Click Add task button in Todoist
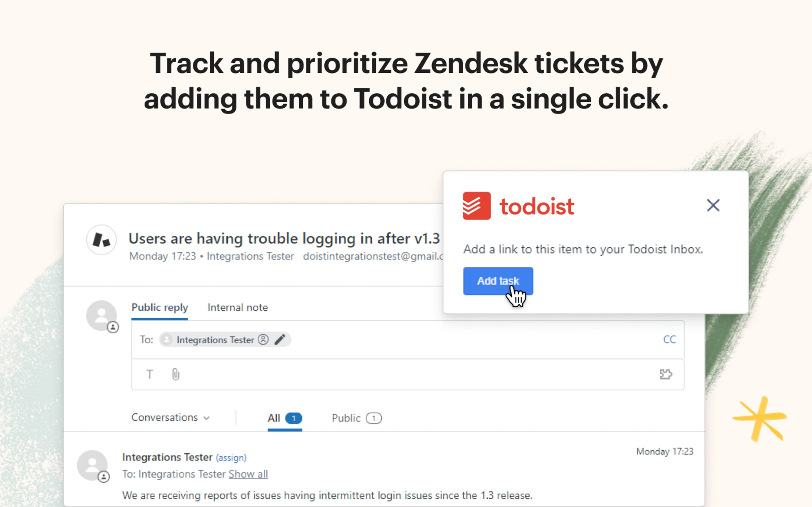The image size is (812, 507). pyautogui.click(x=498, y=281)
